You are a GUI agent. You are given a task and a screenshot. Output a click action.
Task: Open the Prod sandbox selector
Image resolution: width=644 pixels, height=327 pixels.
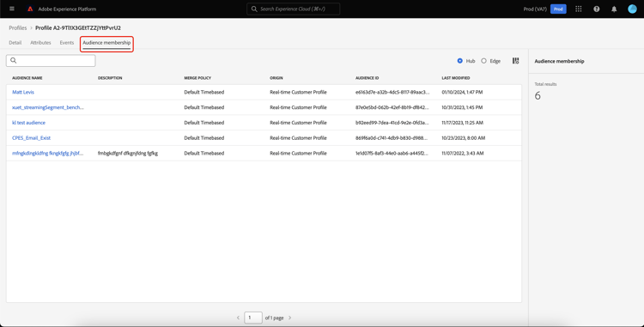[558, 9]
